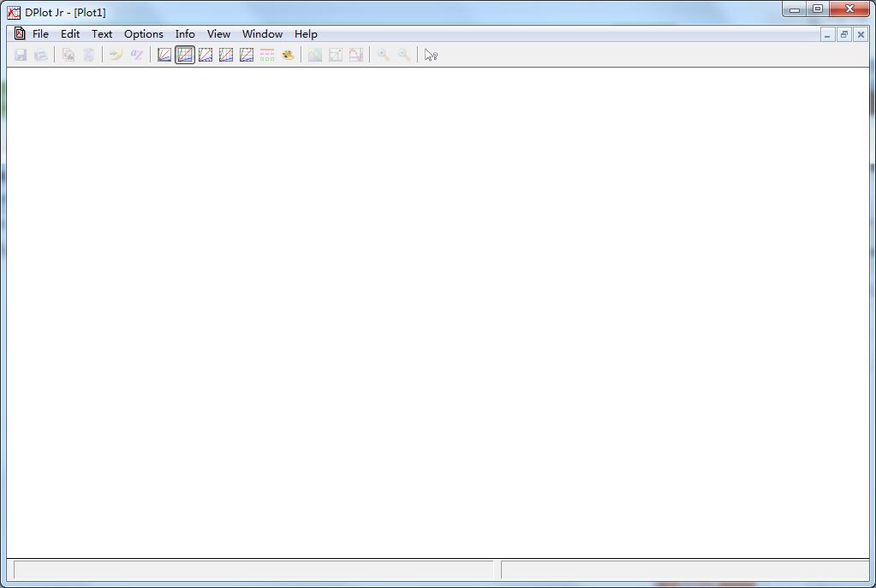Image resolution: width=876 pixels, height=588 pixels.
Task: Open the color palette icon
Action: (288, 55)
